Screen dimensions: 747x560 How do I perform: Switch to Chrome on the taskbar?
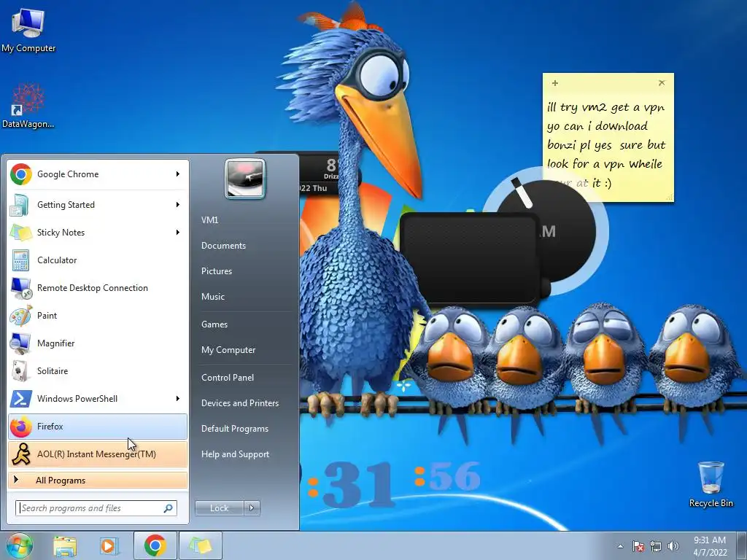(155, 545)
